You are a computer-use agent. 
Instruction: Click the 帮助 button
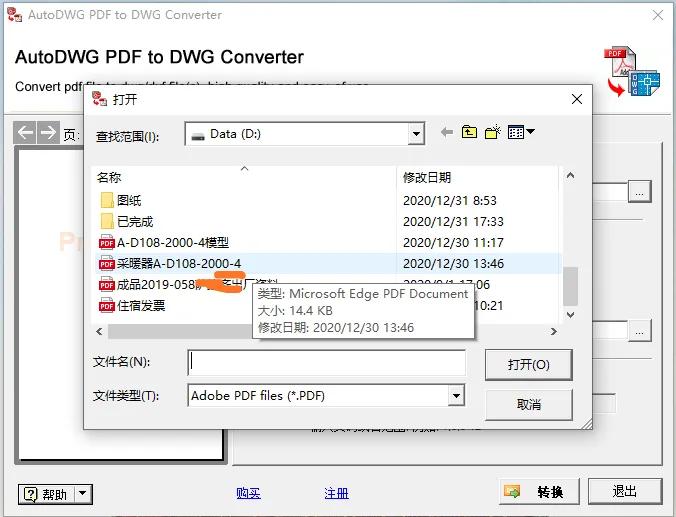click(47, 494)
